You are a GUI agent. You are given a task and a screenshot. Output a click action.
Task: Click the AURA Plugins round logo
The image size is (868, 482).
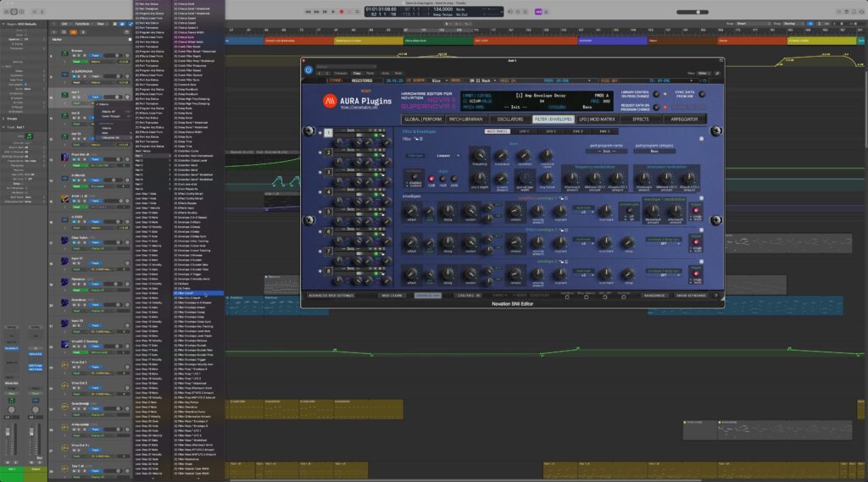tap(330, 101)
